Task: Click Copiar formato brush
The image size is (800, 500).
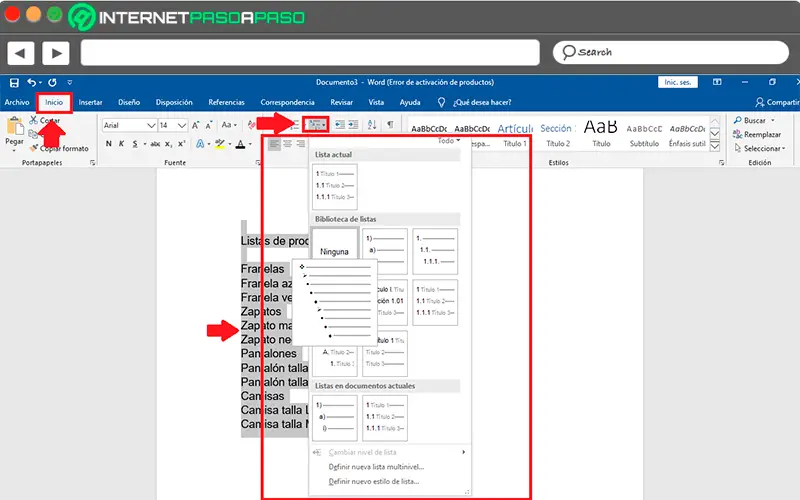Action: tap(59, 148)
